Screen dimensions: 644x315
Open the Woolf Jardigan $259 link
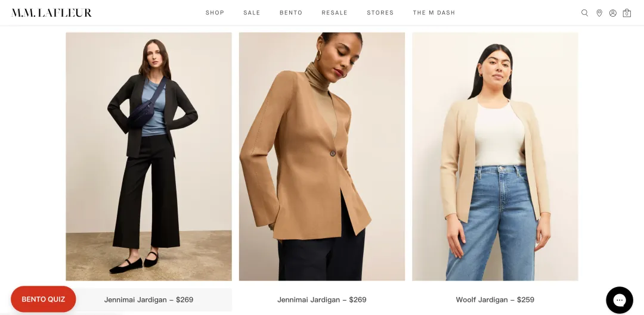pyautogui.click(x=495, y=300)
